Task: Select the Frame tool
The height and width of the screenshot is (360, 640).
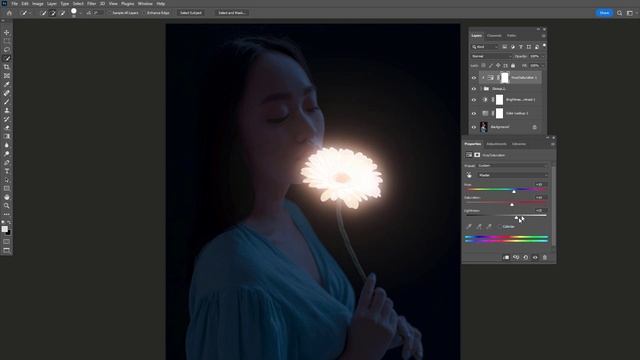Action: pos(7,76)
